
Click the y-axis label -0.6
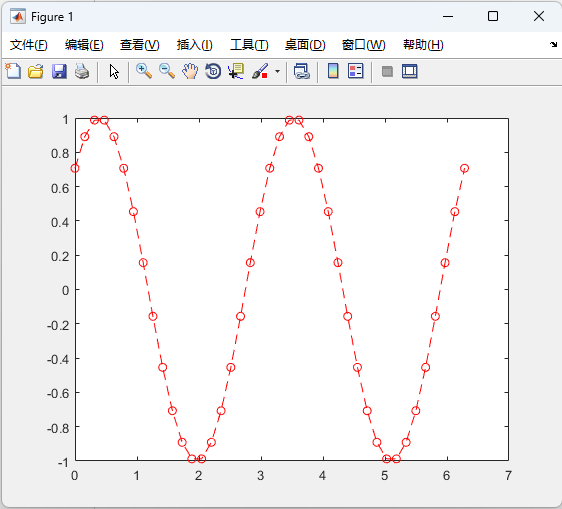[x=58, y=394]
